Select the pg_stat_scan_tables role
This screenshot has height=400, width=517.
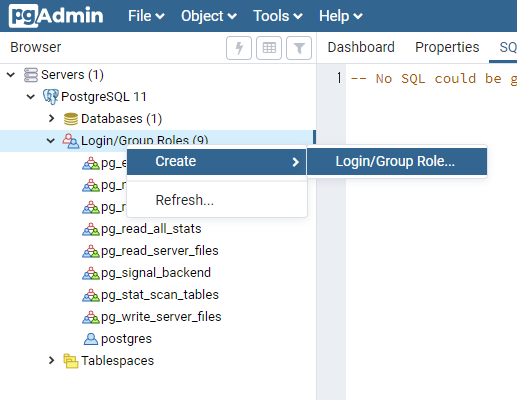(x=160, y=295)
